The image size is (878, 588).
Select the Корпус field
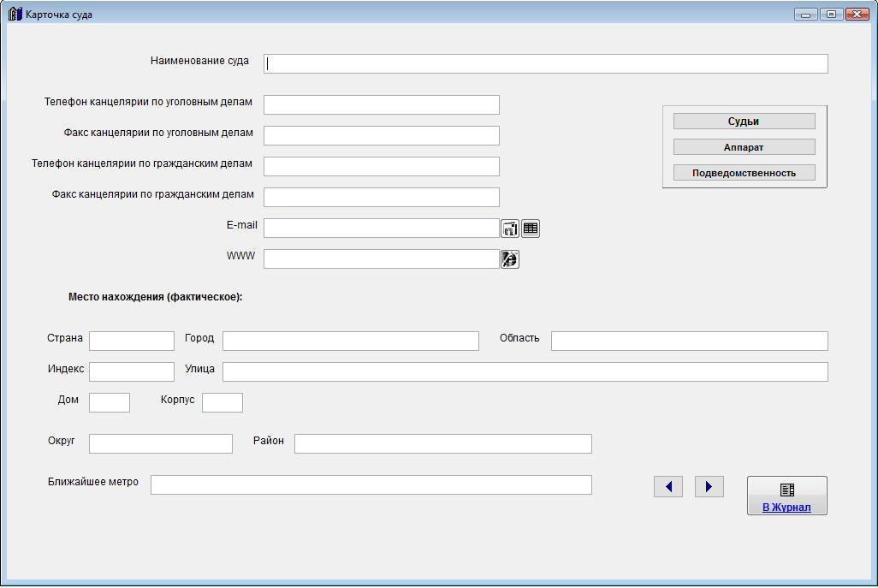pos(222,402)
